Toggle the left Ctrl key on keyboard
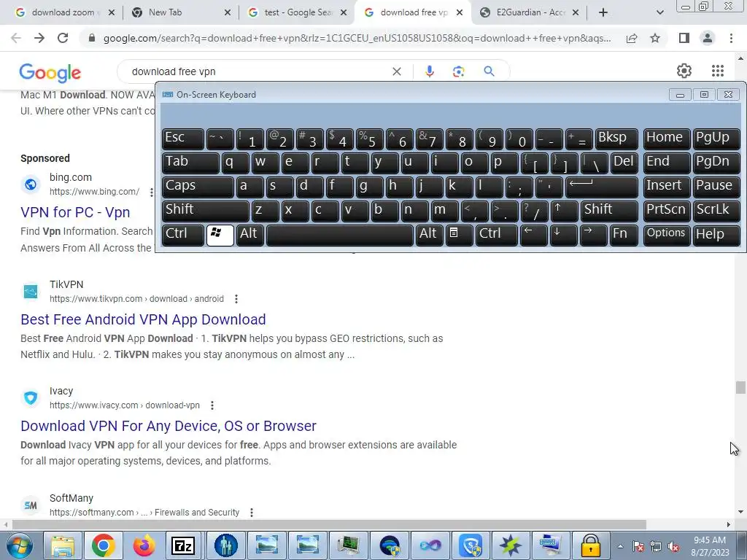The width and height of the screenshot is (747, 560). click(x=183, y=235)
